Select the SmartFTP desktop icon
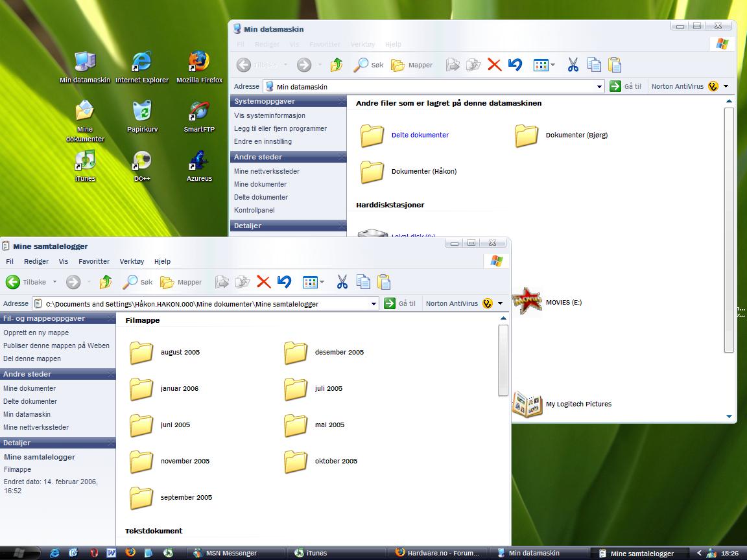The height and width of the screenshot is (560, 747). pos(199,115)
